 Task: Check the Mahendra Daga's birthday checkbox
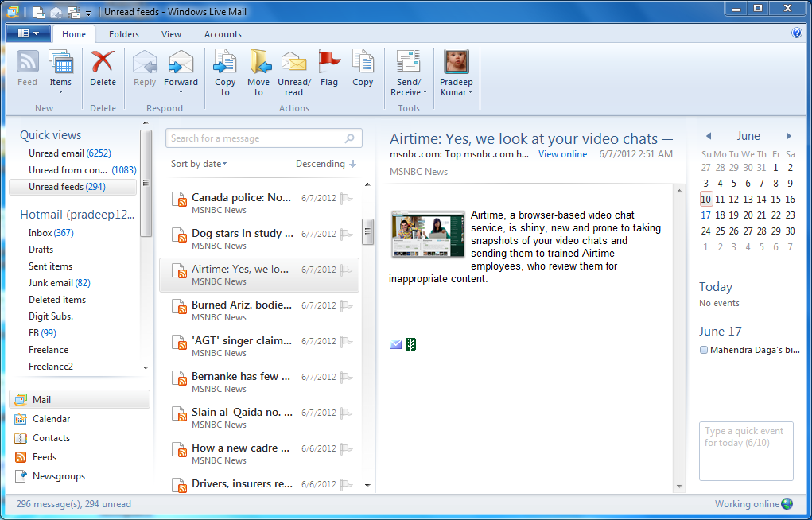(x=703, y=350)
